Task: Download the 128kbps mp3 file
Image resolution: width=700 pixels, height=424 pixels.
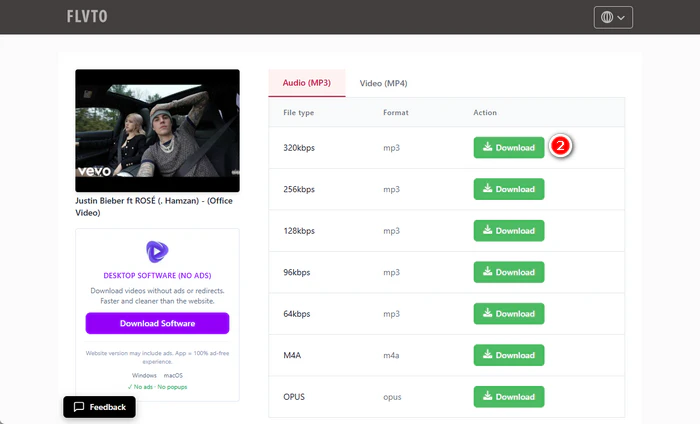Action: point(509,231)
